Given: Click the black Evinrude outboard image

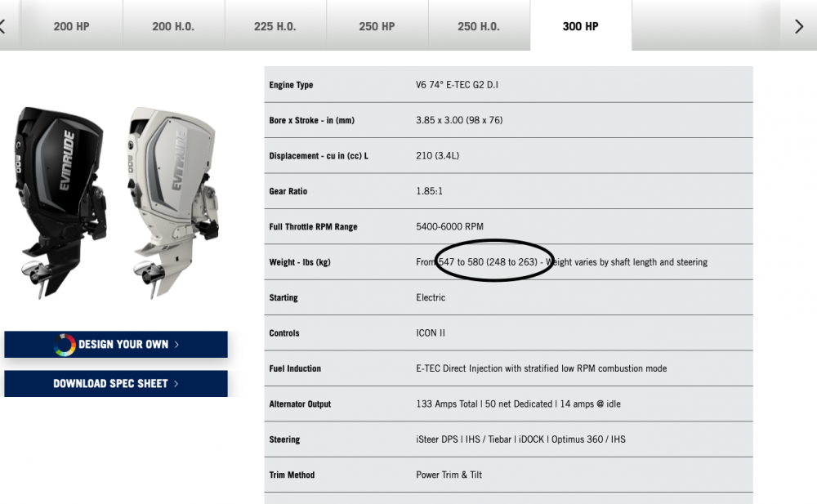Looking at the screenshot, I should [x=60, y=203].
